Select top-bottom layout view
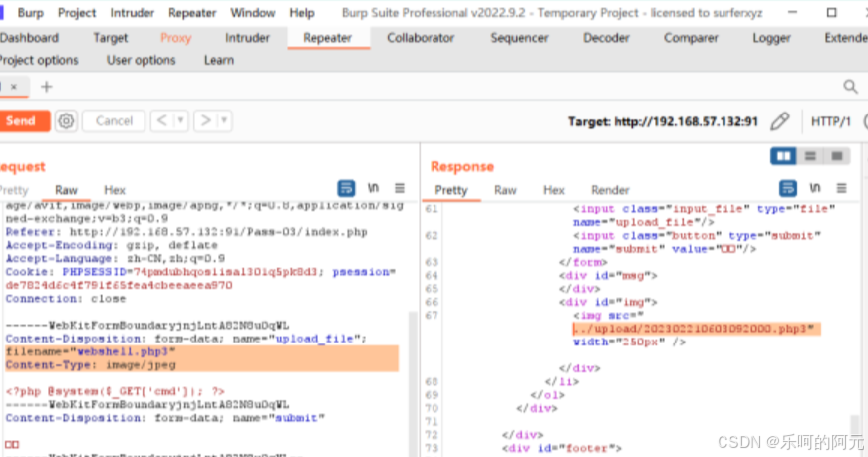The width and height of the screenshot is (868, 457). pos(810,156)
